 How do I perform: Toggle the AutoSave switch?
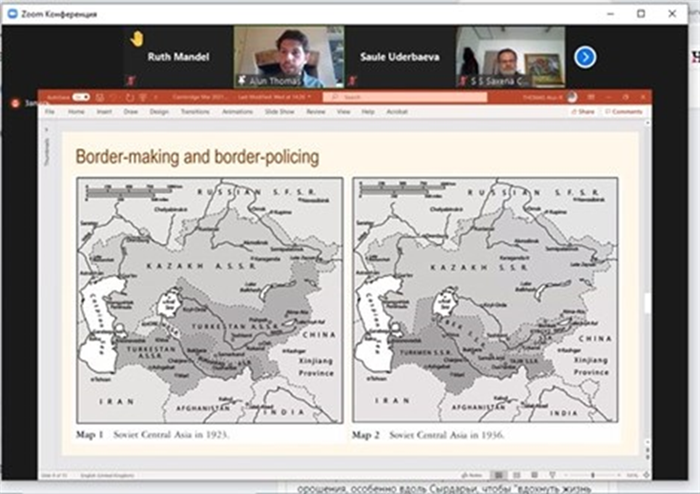click(81, 97)
